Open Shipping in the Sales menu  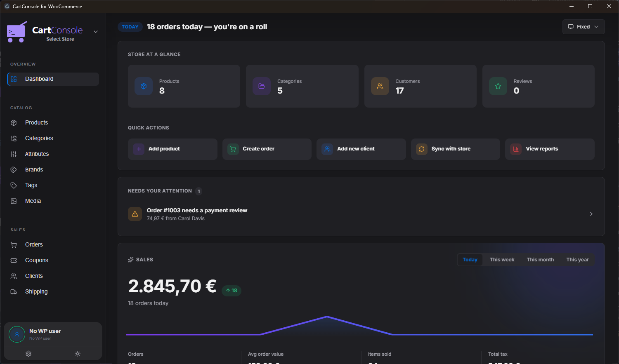click(53, 292)
